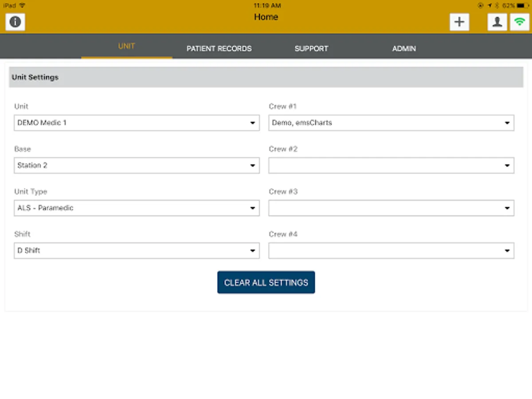Tap the Crew #1 field label
532x399 pixels.
pos(282,106)
